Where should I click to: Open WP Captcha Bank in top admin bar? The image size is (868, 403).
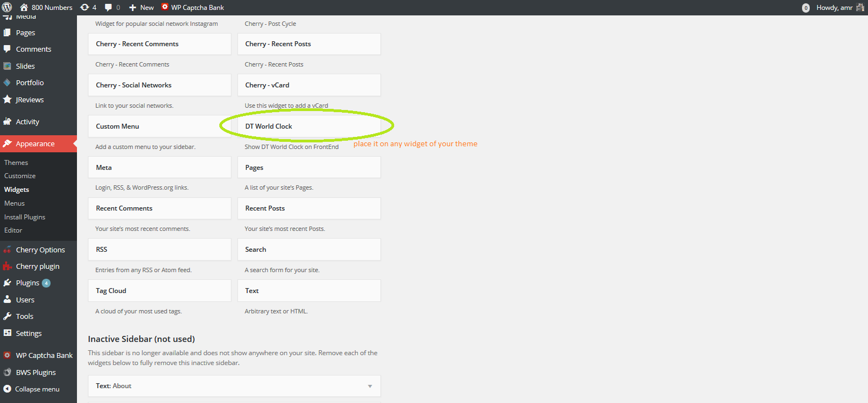192,7
